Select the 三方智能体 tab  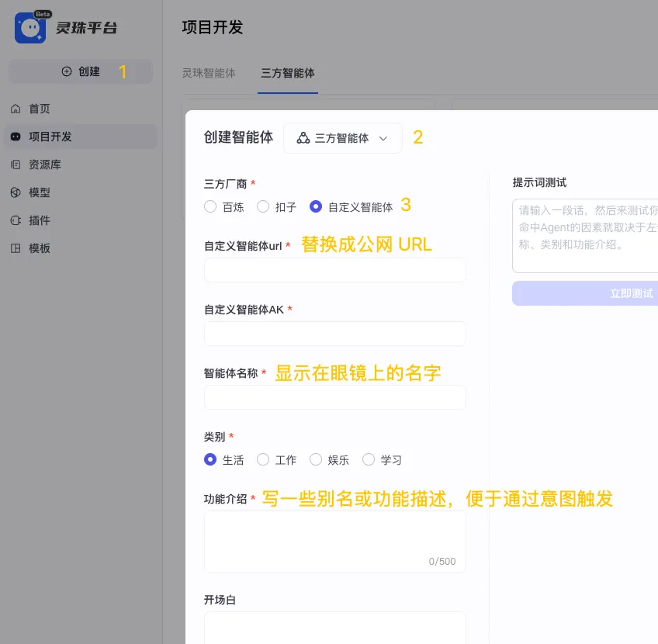click(287, 73)
